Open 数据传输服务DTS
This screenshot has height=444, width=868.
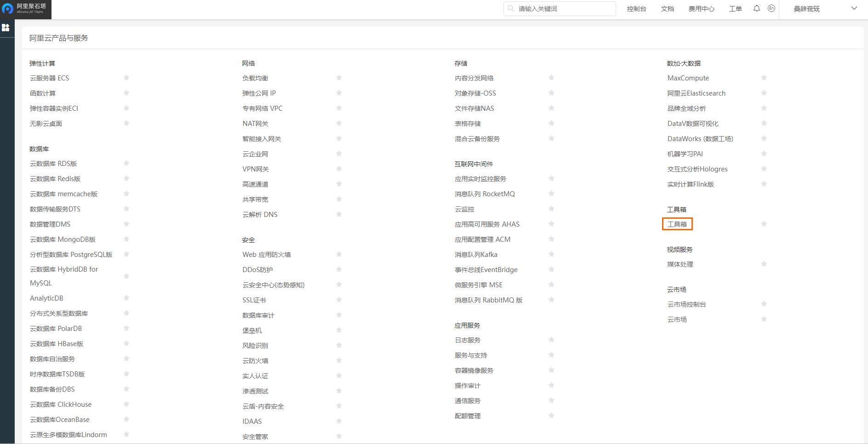click(55, 209)
